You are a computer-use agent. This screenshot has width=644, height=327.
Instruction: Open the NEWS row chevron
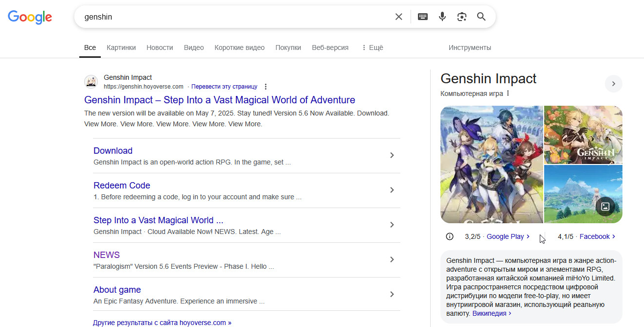point(392,259)
